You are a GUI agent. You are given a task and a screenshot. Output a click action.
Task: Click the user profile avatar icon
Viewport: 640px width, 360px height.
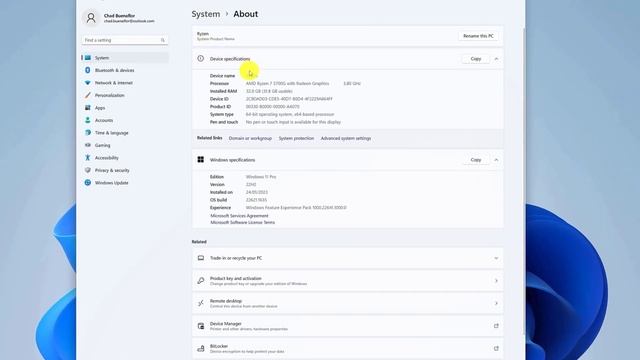pos(91,18)
